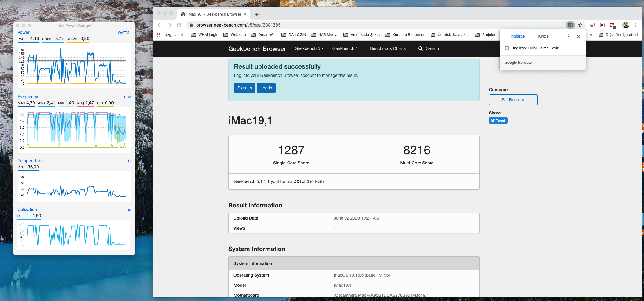Screen dimensions: 644x301
Task: Click the Google Translate icon in address bar
Action: coord(570,25)
